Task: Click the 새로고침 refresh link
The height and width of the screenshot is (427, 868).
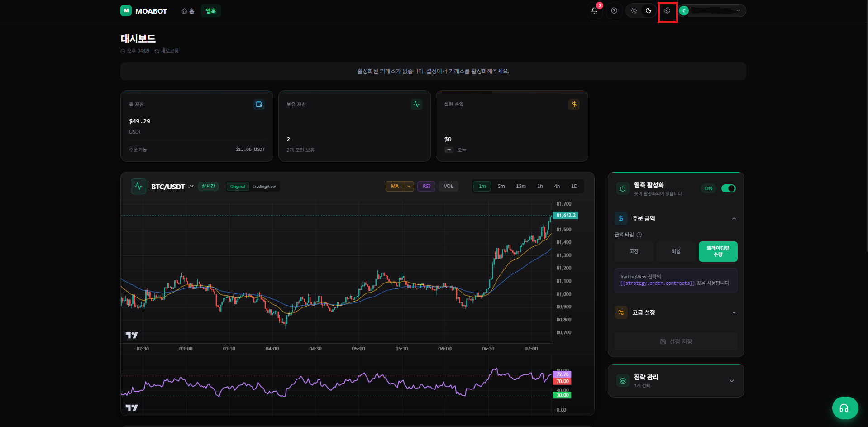Action: coord(167,51)
